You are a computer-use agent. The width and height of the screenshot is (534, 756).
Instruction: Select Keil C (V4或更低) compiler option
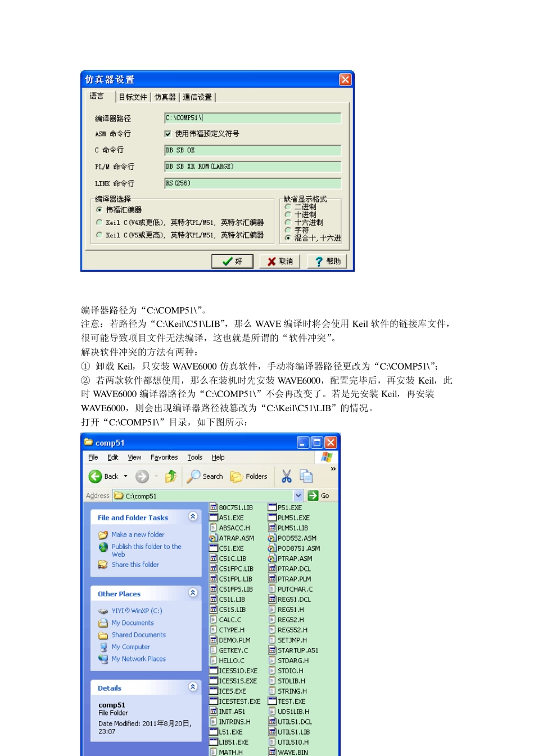[x=99, y=222]
